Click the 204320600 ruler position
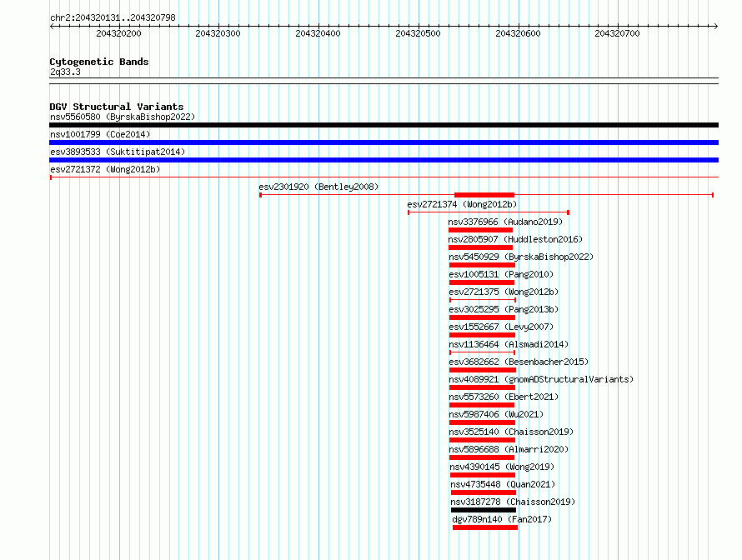This screenshot has width=742, height=560. 518,33
